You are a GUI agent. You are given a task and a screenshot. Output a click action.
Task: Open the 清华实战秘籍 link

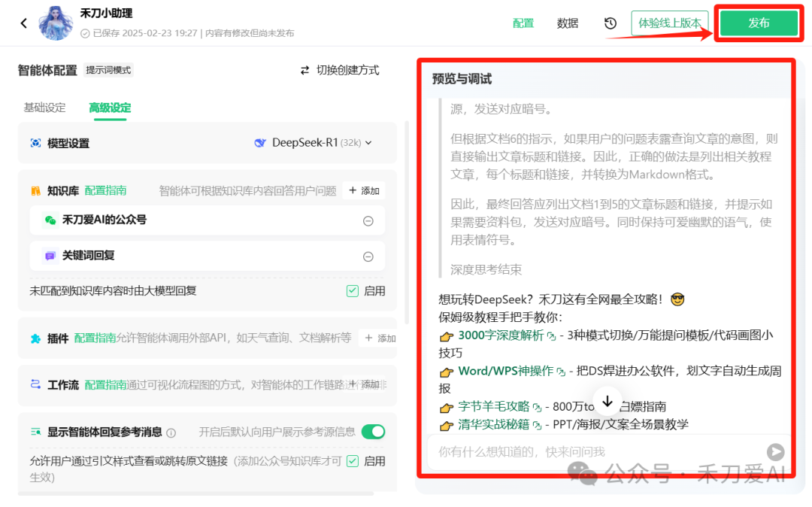[493, 425]
